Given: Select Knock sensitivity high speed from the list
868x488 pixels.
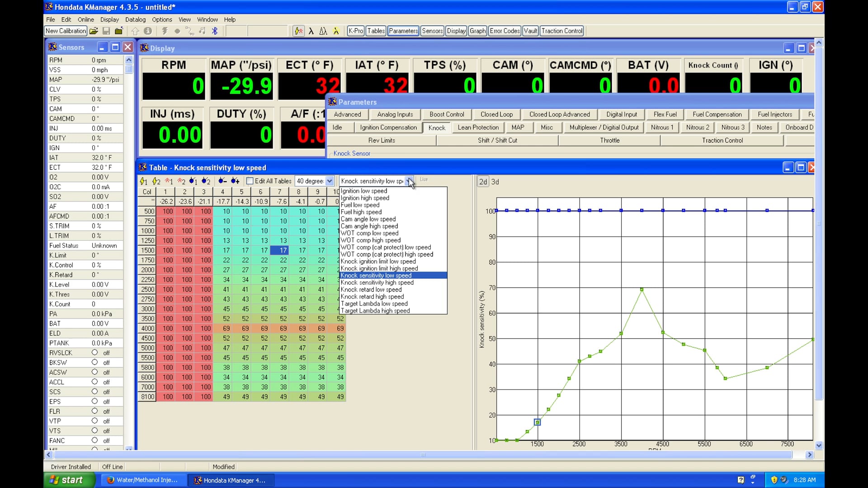Looking at the screenshot, I should pyautogui.click(x=377, y=282).
